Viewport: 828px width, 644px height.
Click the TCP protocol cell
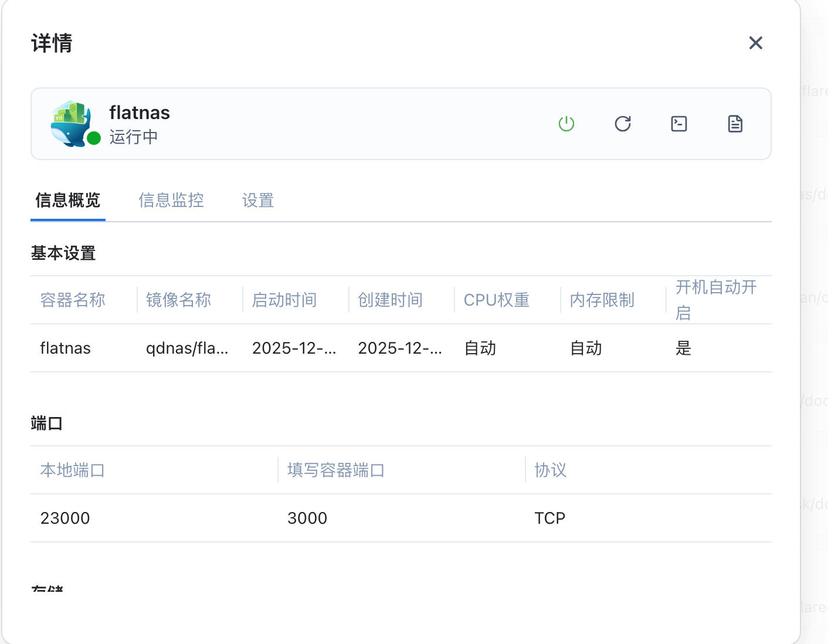[x=549, y=518]
